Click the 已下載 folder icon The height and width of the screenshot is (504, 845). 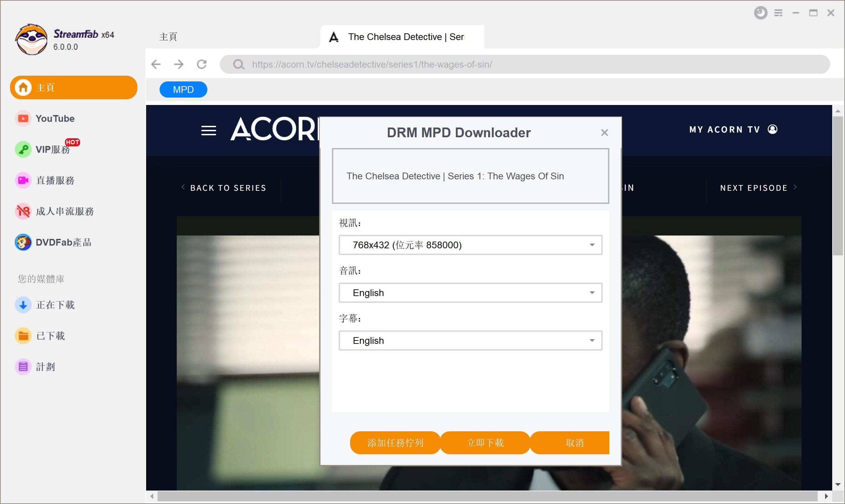tap(23, 336)
